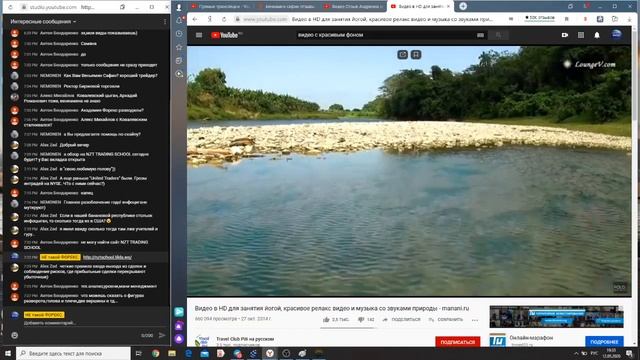Open the on-screen keyboard in YouTube search

[480, 35]
